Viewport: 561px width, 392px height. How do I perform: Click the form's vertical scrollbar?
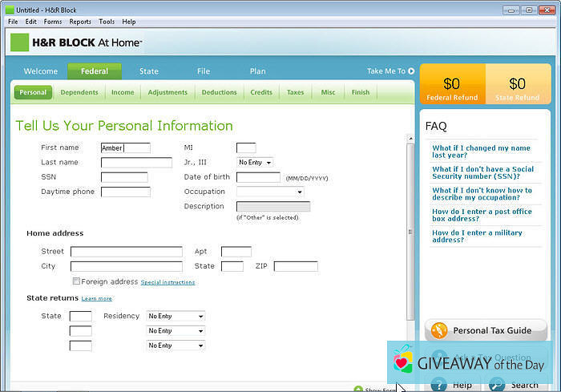coord(410,232)
